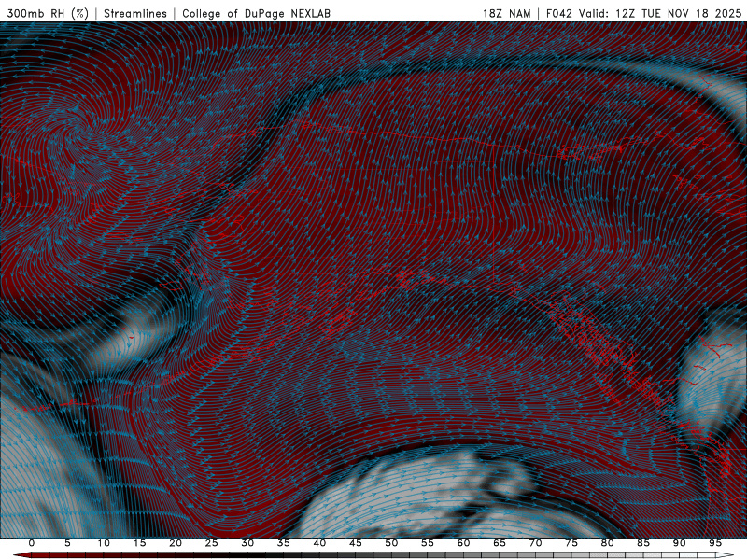Screen dimensions: 747x560
Task: Click the 85 value on the color scale
Action: point(643,543)
